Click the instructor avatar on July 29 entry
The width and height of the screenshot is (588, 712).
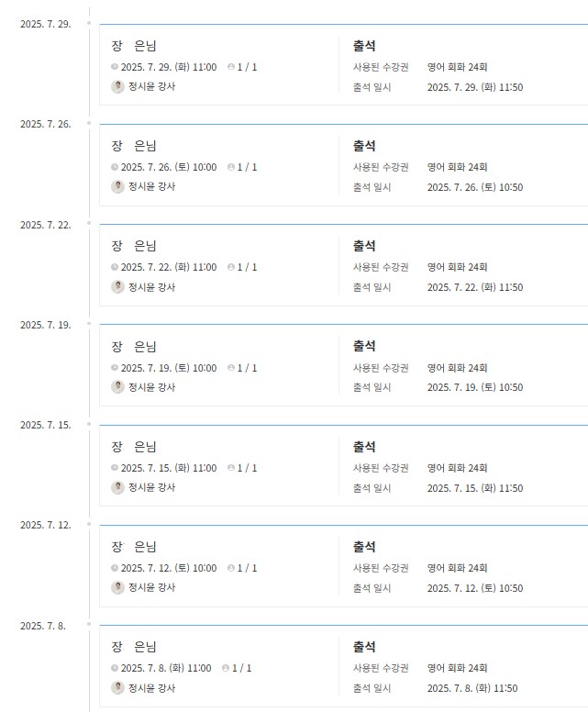[x=117, y=86]
